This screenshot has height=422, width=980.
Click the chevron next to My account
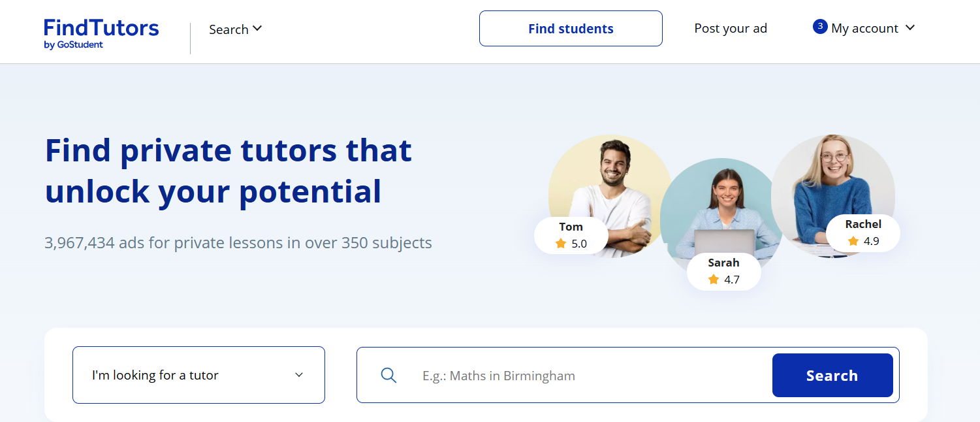[911, 28]
